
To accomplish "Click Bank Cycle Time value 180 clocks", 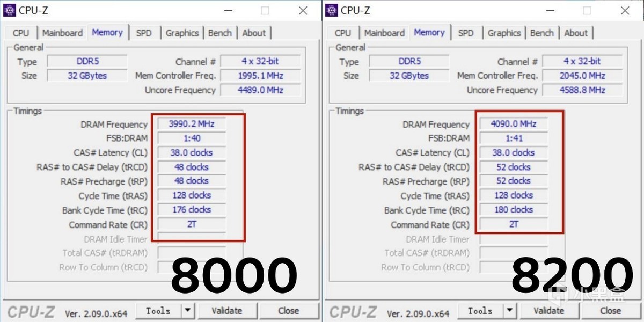I will (x=514, y=210).
